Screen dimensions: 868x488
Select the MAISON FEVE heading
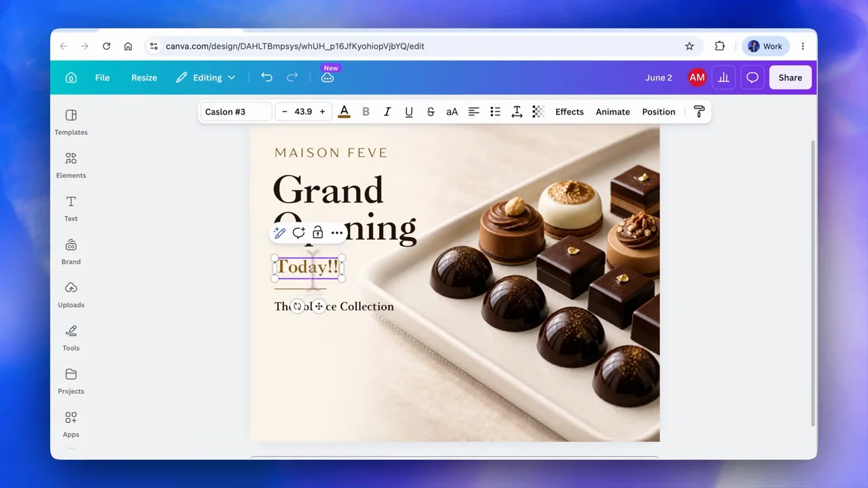coord(331,152)
